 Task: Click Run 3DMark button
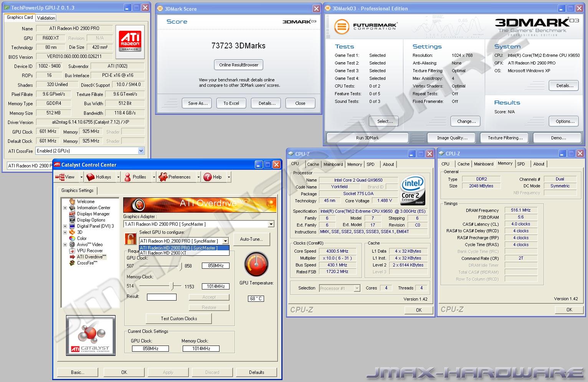coord(367,138)
